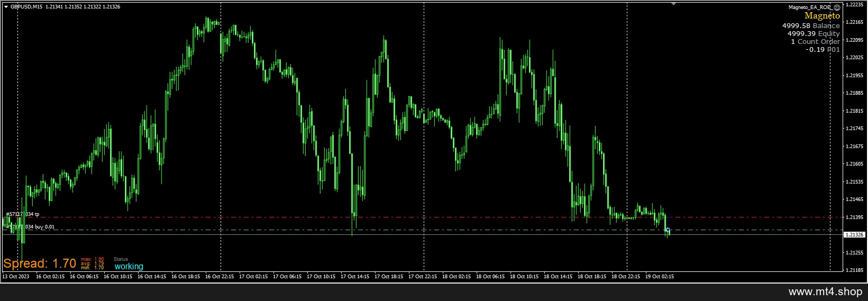Click the buy order entry arrow marker
Image resolution: width=868 pixels, height=301 pixels.
668,230
